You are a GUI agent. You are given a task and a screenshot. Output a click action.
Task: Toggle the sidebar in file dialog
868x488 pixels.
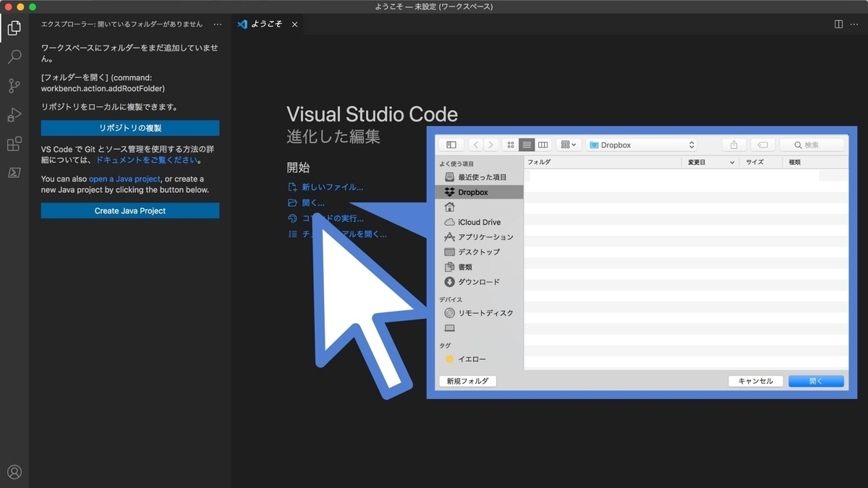(x=451, y=145)
